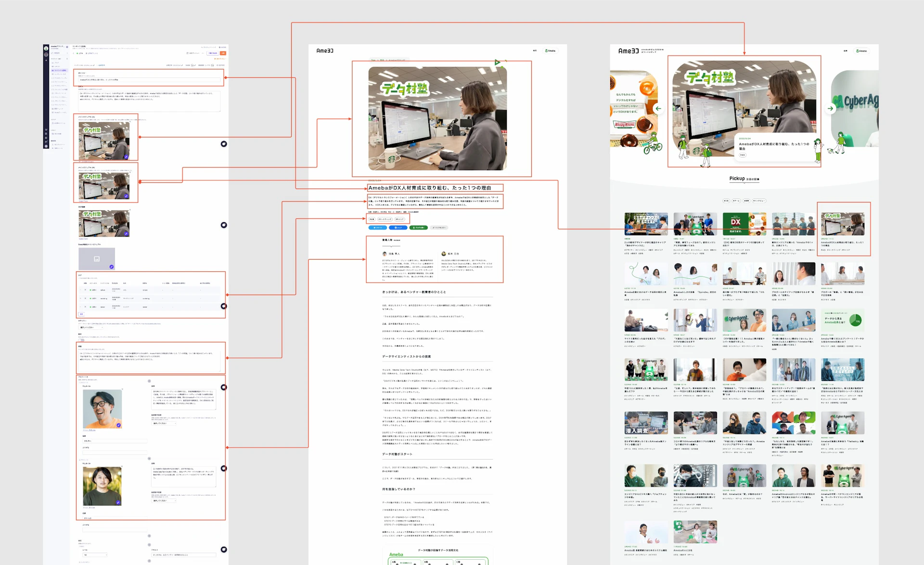Select highlighted content item in CMS sidebar
The image size is (924, 565).
[60, 70]
